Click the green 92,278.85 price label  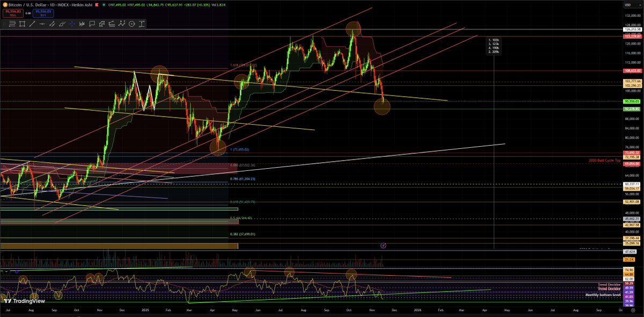point(632,109)
